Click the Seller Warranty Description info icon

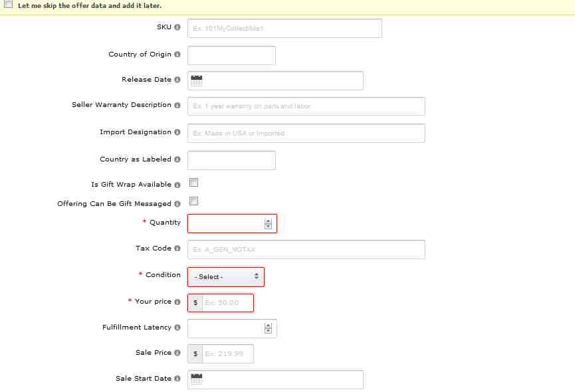point(177,105)
